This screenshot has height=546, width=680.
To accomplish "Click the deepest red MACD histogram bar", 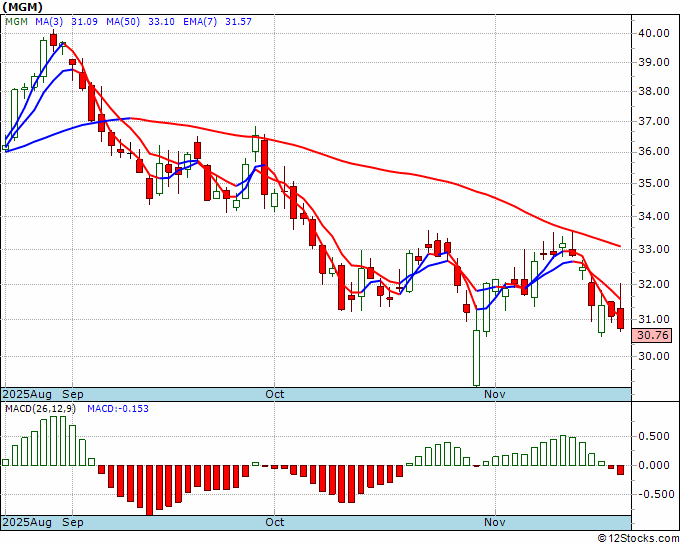I will pyautogui.click(x=150, y=490).
